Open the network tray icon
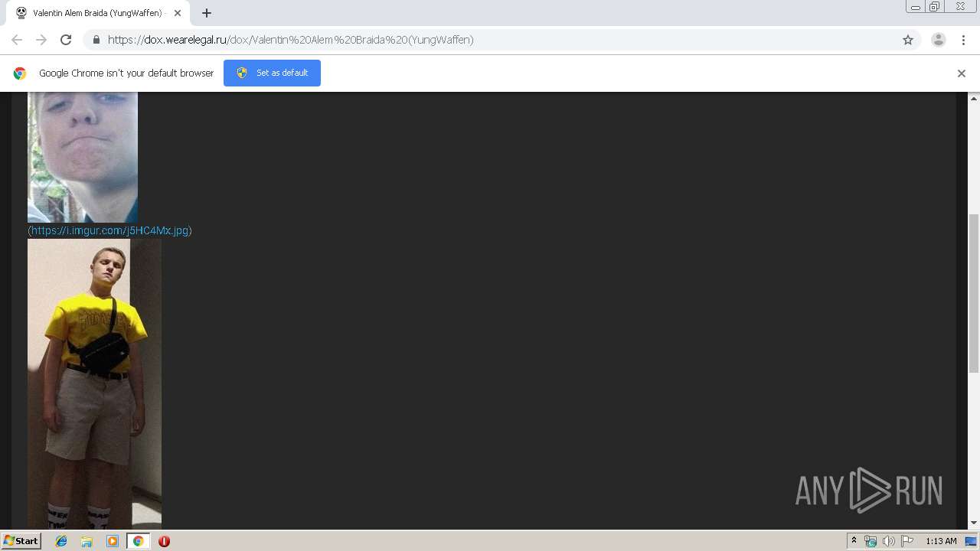Image resolution: width=980 pixels, height=551 pixels. point(871,541)
